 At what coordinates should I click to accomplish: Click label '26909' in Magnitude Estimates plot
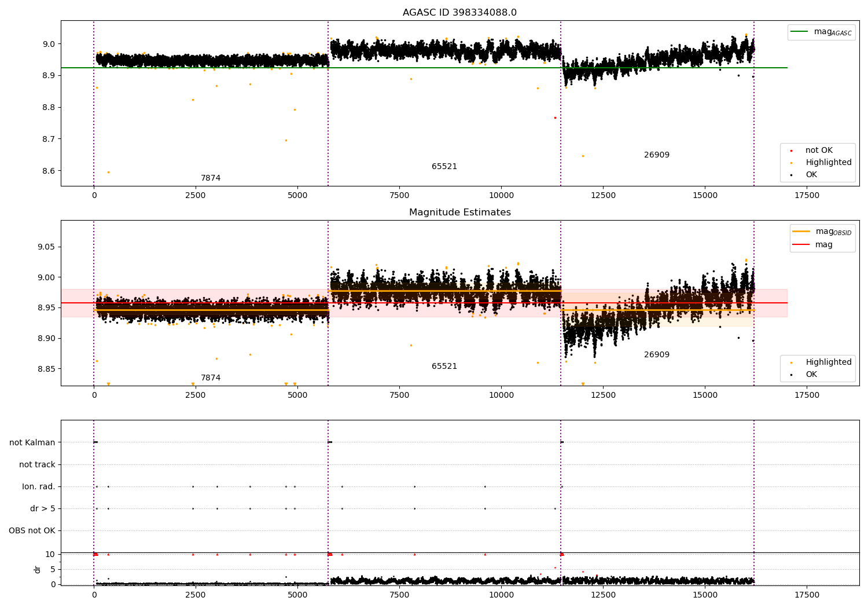click(657, 355)
